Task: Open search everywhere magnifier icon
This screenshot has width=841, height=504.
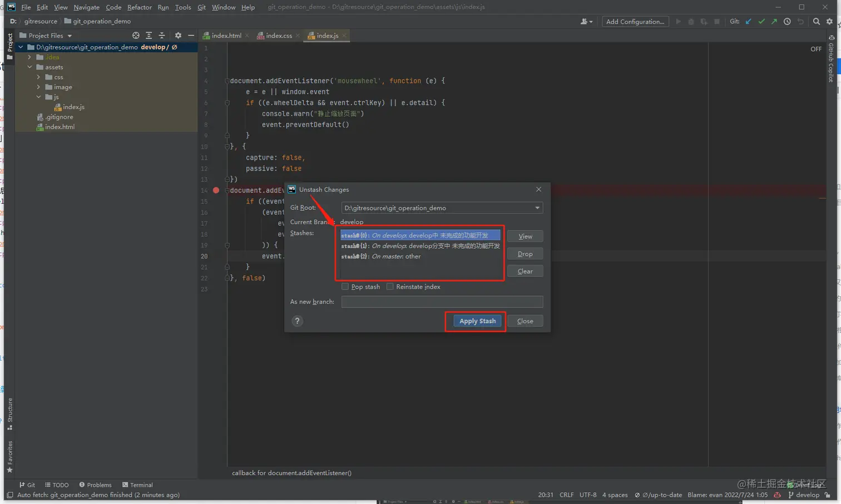Action: [x=815, y=21]
